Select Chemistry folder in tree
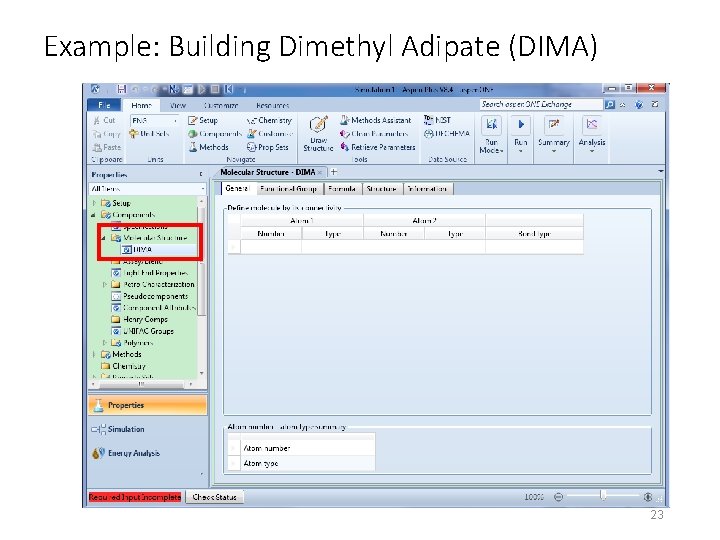720x540 pixels. pos(124,366)
